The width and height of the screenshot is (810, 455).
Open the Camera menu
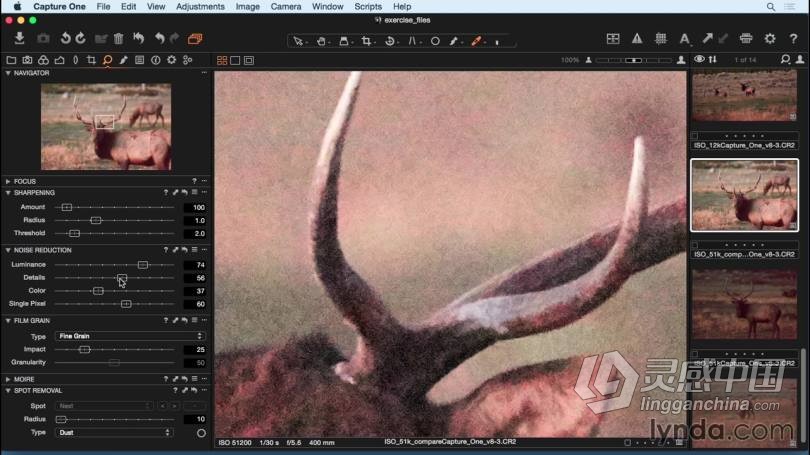pos(286,7)
